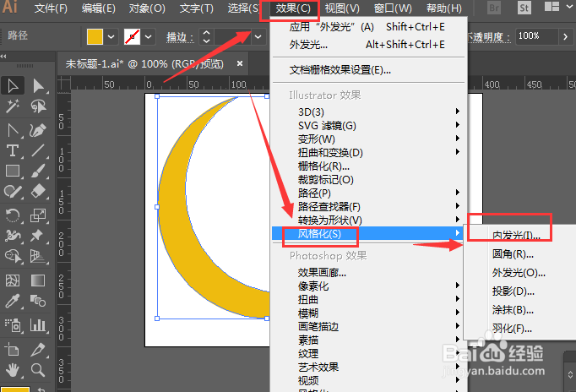Select the Blend tool

coord(38,302)
